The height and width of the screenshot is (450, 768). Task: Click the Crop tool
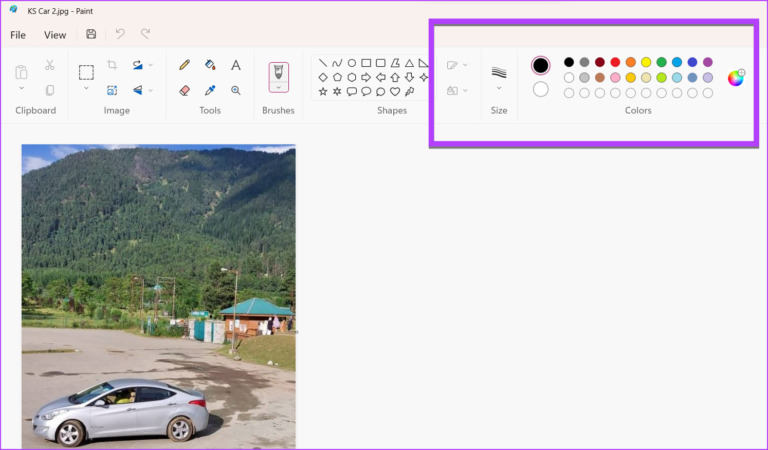click(112, 65)
